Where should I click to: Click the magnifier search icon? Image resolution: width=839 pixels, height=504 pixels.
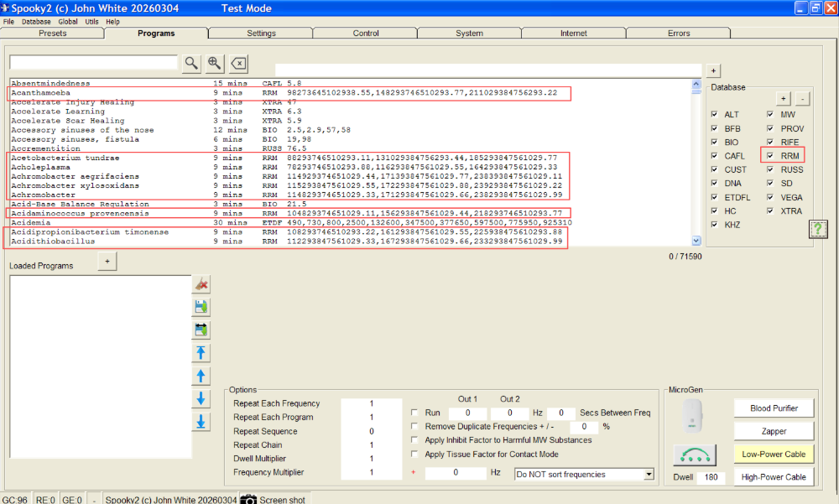point(192,63)
